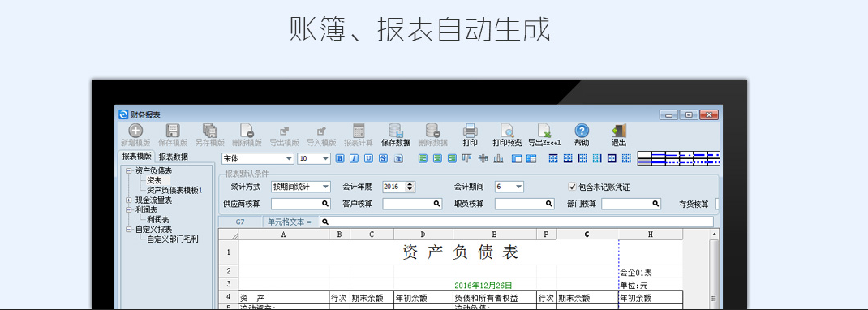This screenshot has height=310, width=868.
Task: Click the 职员核算 search field
Action: [x=525, y=204]
